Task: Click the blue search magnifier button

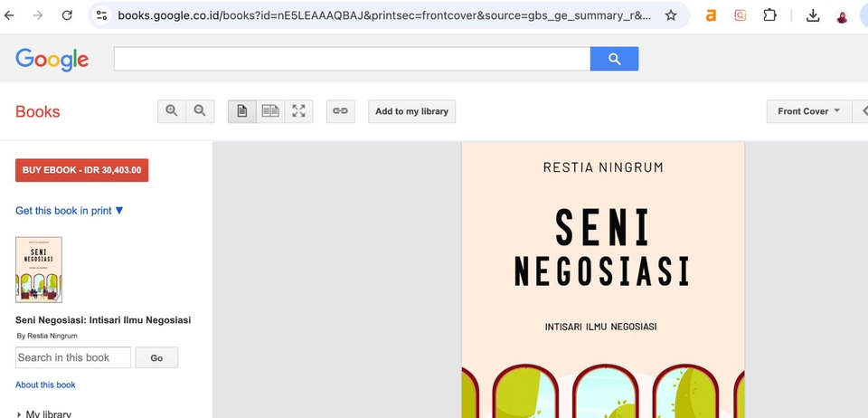Action: (x=615, y=59)
